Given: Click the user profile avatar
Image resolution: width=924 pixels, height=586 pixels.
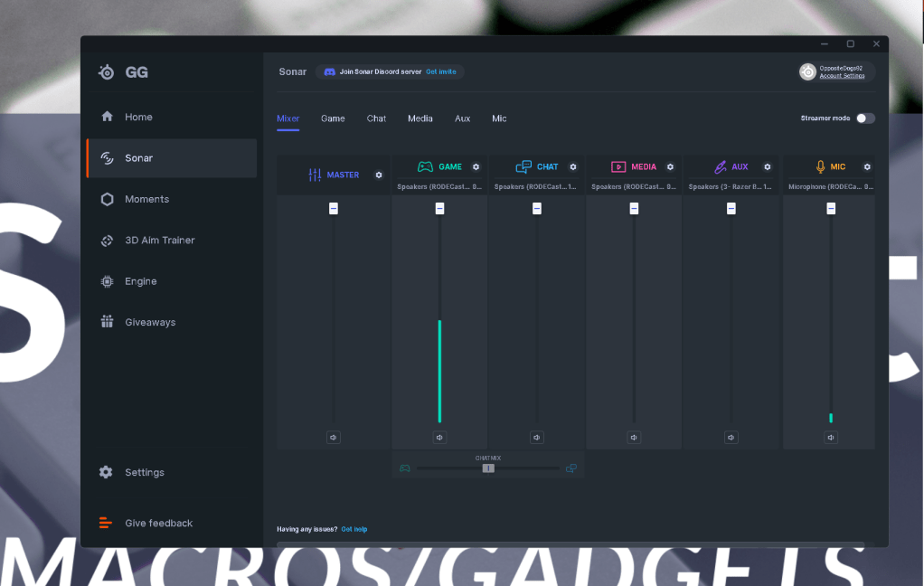Looking at the screenshot, I should point(808,72).
